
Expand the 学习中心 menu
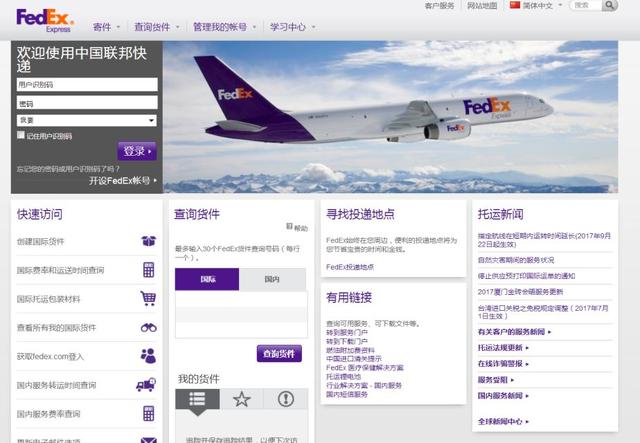292,27
